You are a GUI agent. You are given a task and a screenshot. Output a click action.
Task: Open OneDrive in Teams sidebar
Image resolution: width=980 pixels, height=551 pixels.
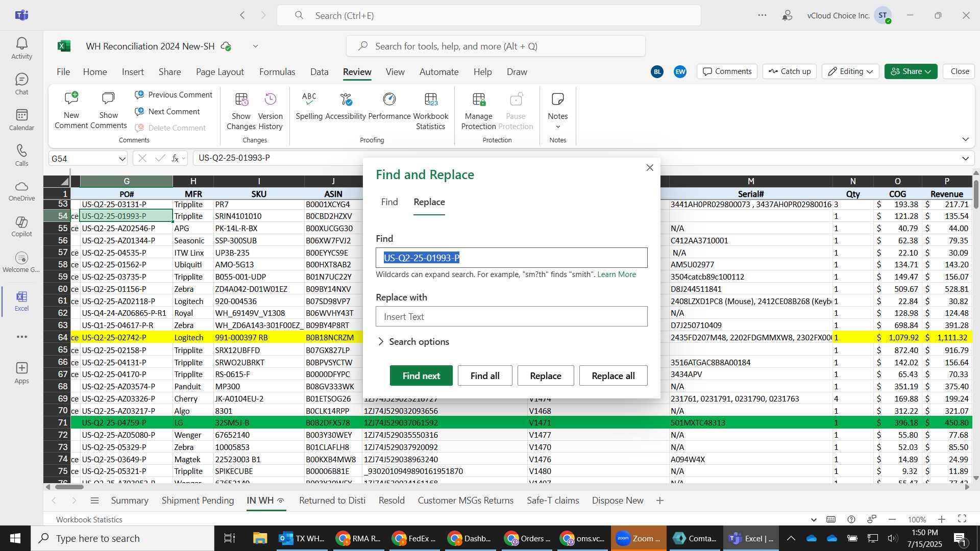tap(21, 191)
